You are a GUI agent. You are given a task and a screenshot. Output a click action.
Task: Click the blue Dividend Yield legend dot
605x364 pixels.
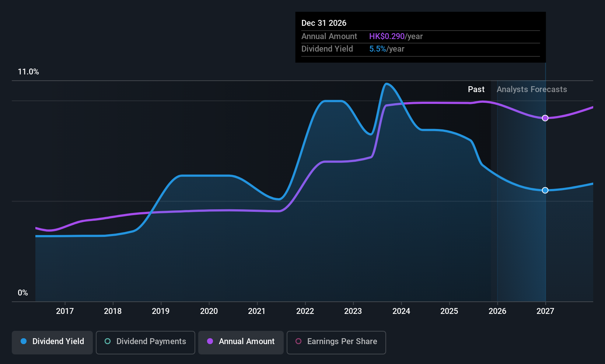coord(24,341)
